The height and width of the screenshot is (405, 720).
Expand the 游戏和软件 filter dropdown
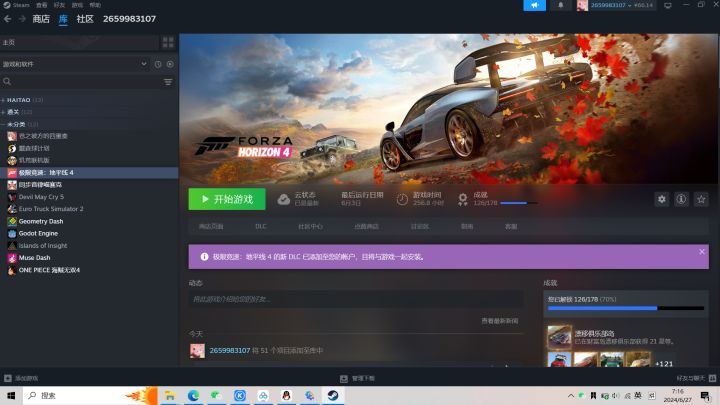(x=74, y=64)
